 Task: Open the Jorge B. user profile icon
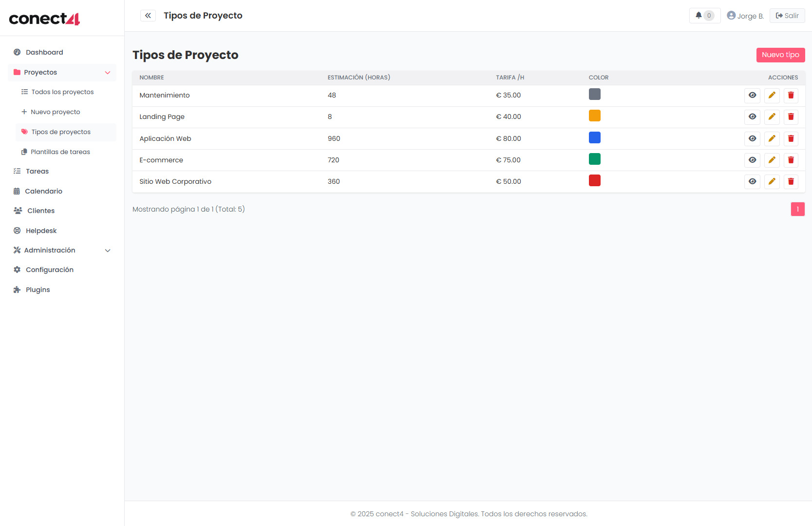[x=731, y=16]
